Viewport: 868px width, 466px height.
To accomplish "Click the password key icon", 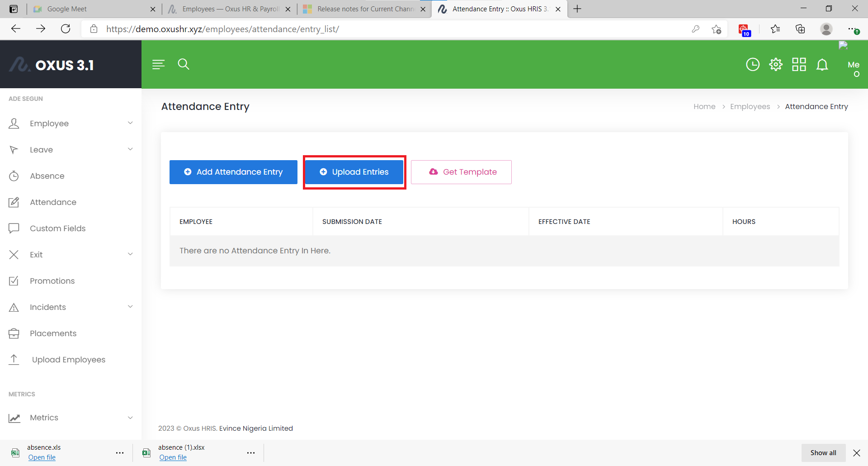I will click(695, 29).
